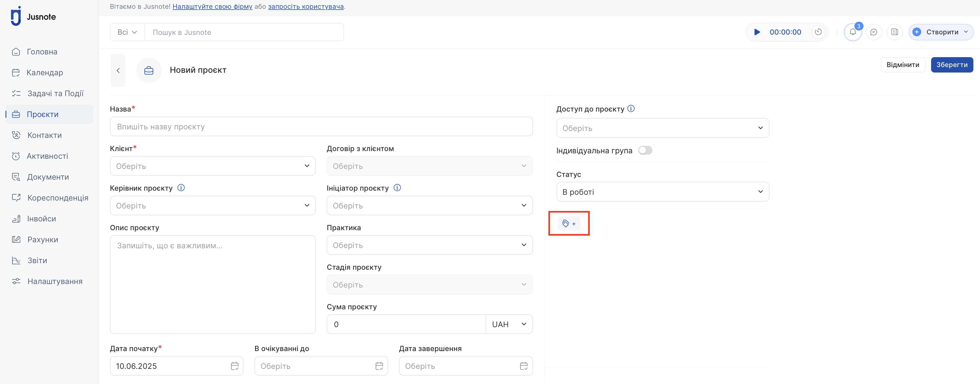Viewport: 980px width, 384px height.
Task: Open the Ініціатор проєкту dropdown
Action: pyautogui.click(x=430, y=205)
